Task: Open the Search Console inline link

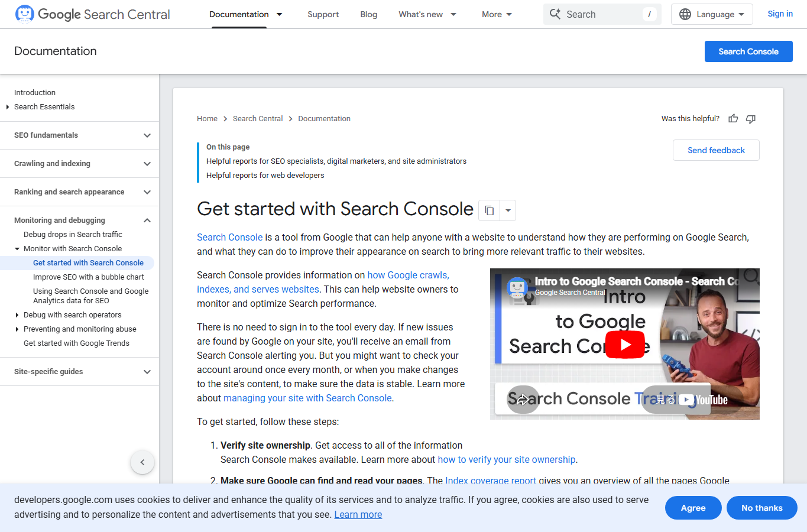Action: [229, 237]
